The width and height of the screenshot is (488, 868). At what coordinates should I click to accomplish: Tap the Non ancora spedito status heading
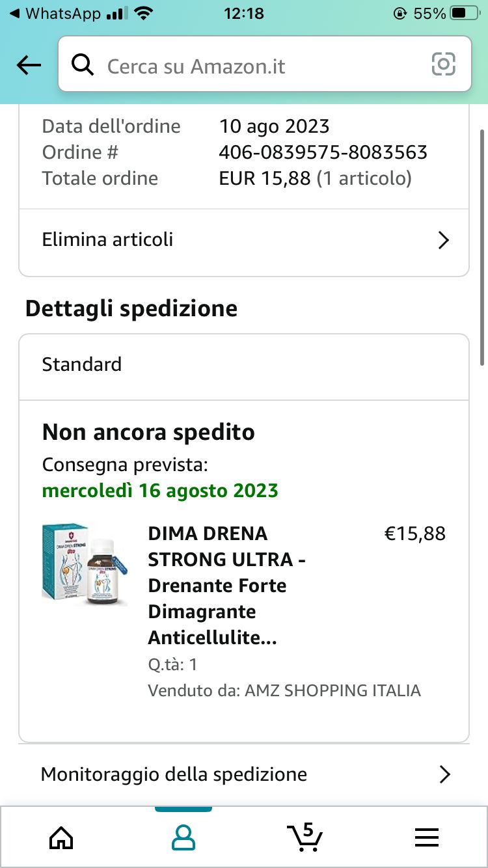[x=148, y=432]
